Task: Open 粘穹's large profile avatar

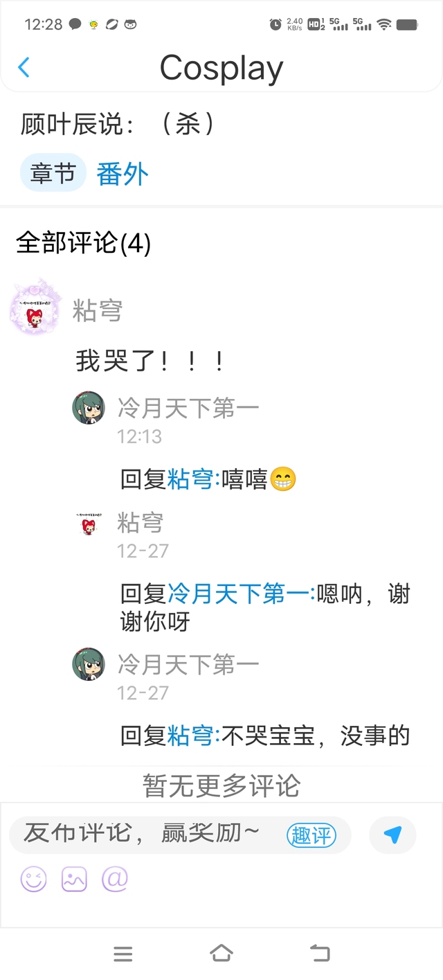Action: [x=35, y=307]
